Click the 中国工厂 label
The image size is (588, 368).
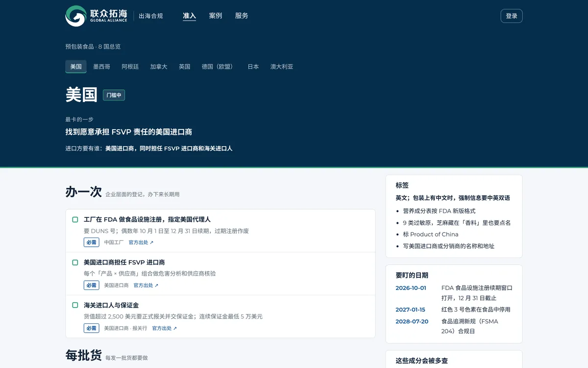pyautogui.click(x=114, y=242)
